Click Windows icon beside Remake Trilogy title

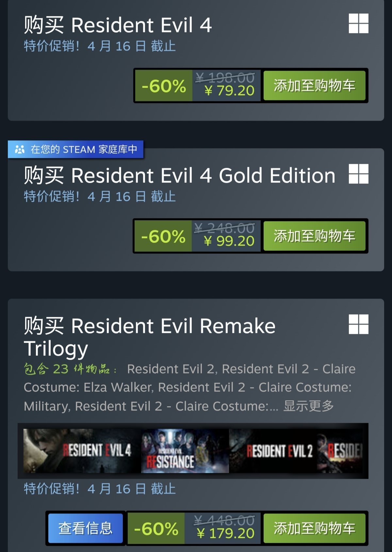click(358, 324)
